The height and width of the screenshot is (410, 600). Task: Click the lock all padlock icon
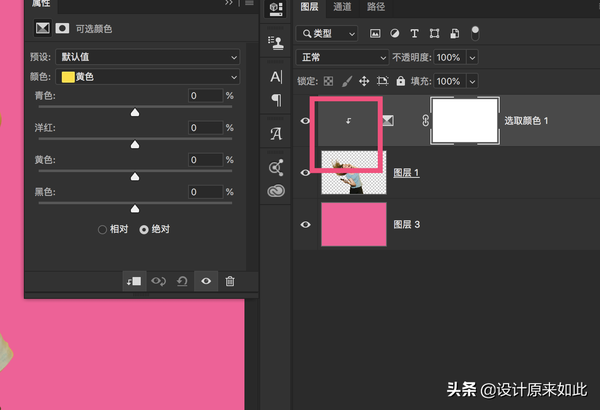(x=400, y=81)
